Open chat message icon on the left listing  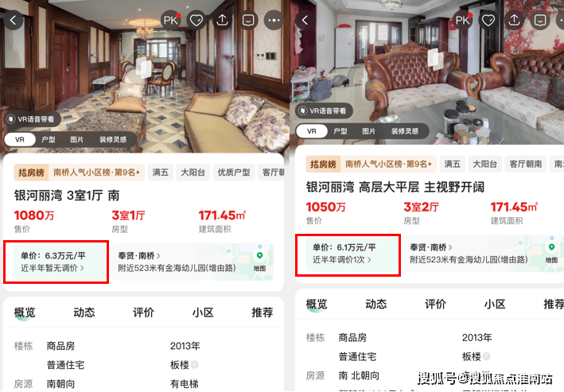pos(248,20)
